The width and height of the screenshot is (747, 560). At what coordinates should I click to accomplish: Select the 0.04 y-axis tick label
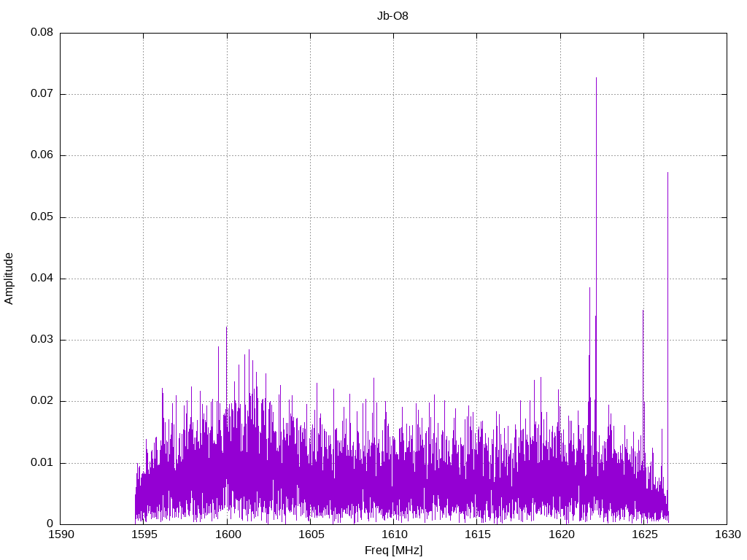tap(41, 279)
